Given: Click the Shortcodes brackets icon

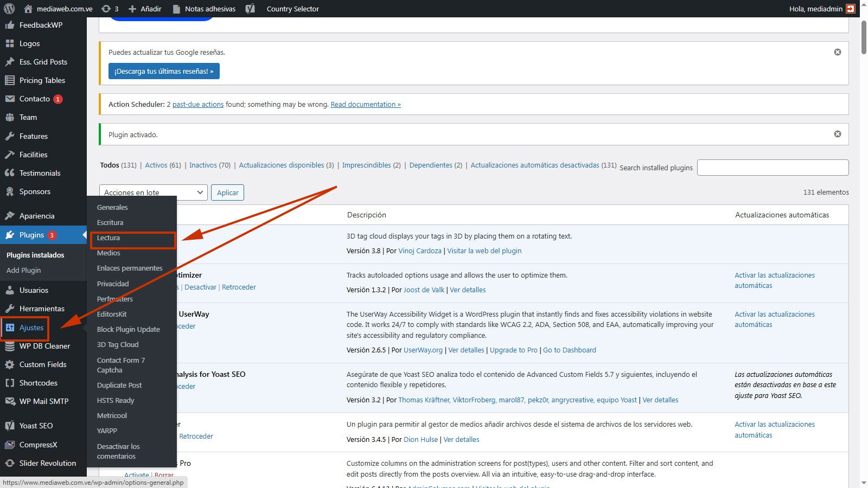Looking at the screenshot, I should tap(10, 383).
